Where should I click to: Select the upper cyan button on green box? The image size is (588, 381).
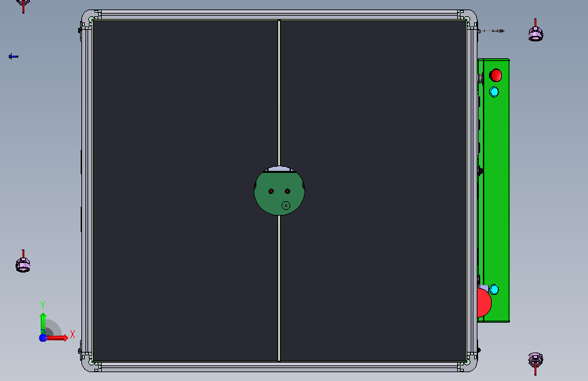click(x=494, y=92)
